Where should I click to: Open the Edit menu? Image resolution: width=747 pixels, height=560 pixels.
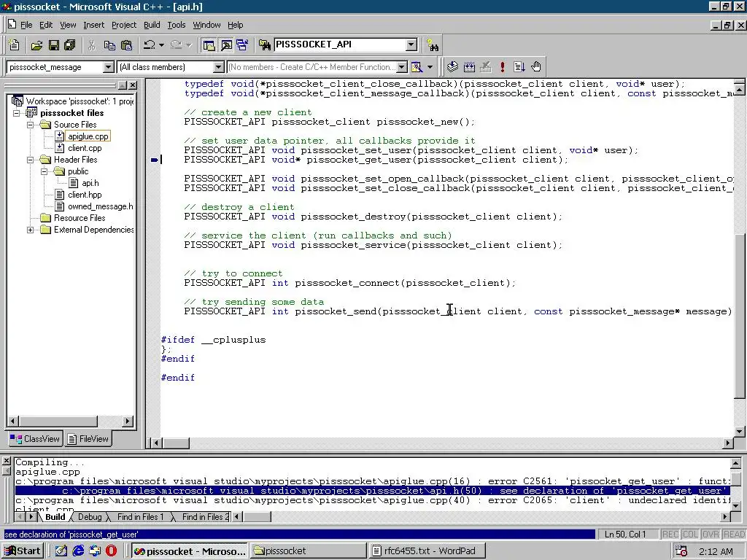pyautogui.click(x=46, y=25)
